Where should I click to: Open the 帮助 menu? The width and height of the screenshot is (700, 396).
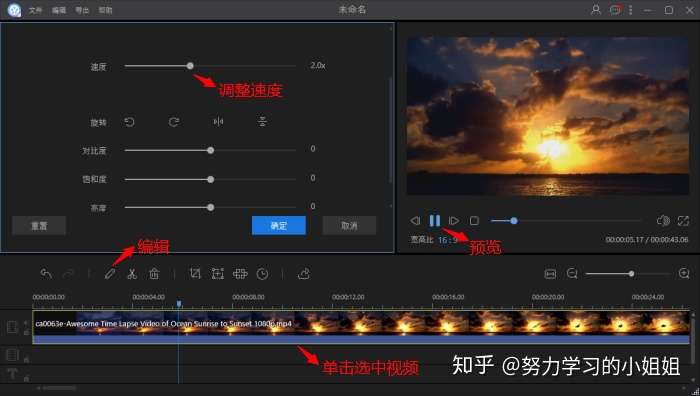pos(105,10)
